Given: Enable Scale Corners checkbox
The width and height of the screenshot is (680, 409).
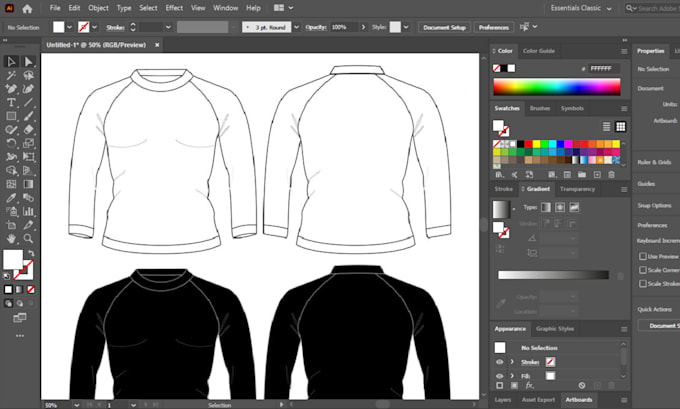Looking at the screenshot, I should click(x=643, y=270).
